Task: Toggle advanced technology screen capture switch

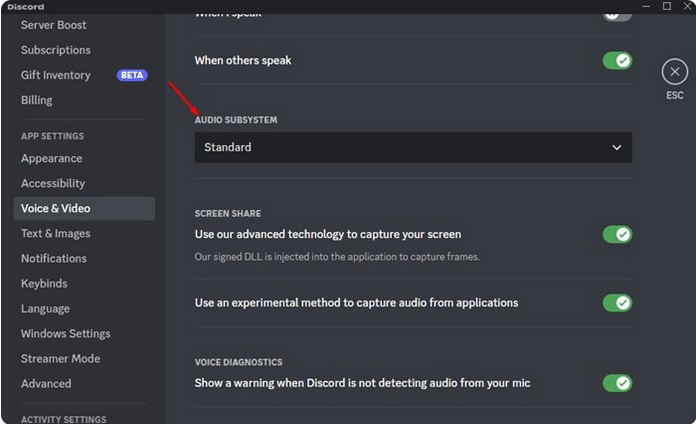Action: coord(617,234)
